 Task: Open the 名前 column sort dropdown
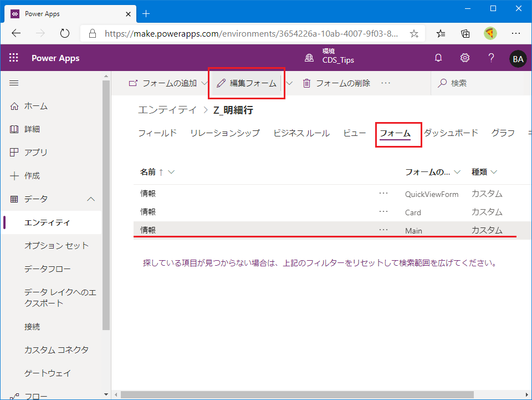(x=171, y=172)
